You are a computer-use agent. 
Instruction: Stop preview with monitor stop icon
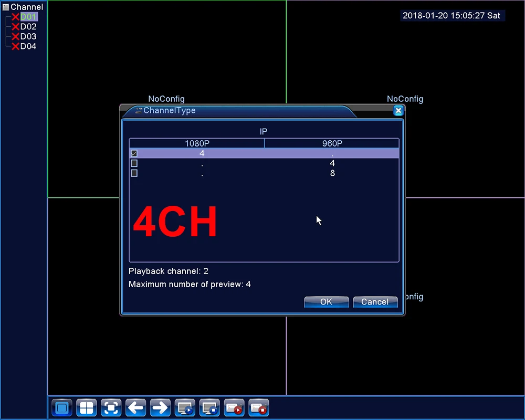coord(209,407)
